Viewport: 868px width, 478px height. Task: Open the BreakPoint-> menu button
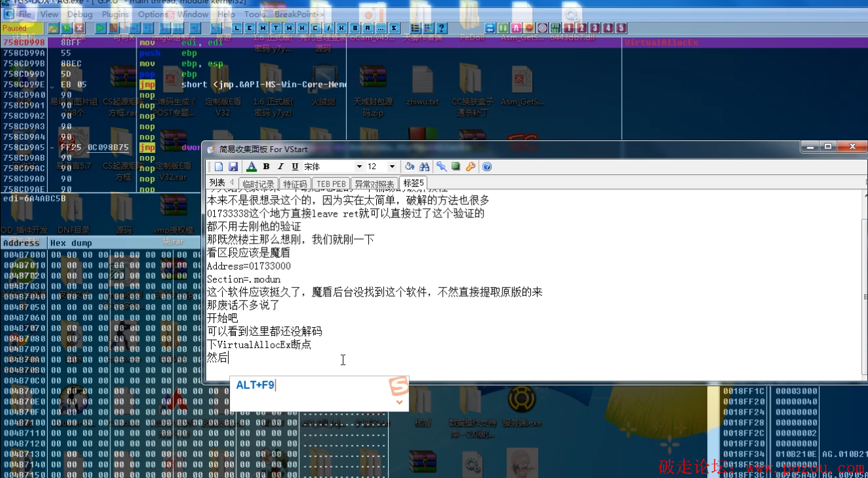point(299,14)
